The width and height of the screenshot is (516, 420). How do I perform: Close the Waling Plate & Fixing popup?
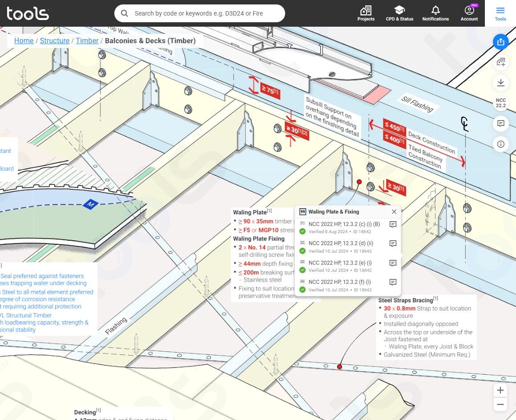(x=394, y=212)
